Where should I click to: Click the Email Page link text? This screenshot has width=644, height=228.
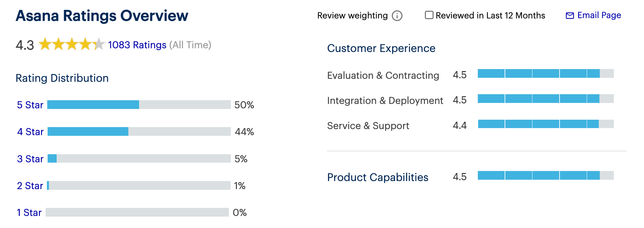[x=599, y=15]
